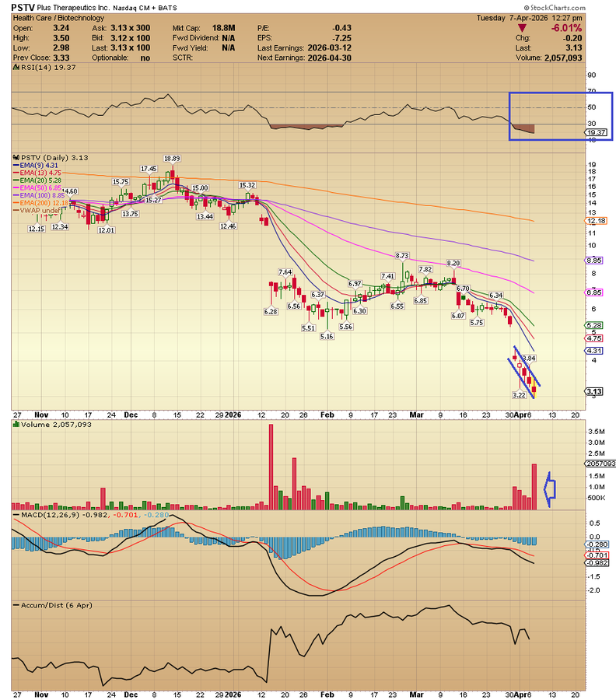Click the Plus Therapeutics Inc. company name
This screenshot has width=616, height=700.
pos(73,8)
